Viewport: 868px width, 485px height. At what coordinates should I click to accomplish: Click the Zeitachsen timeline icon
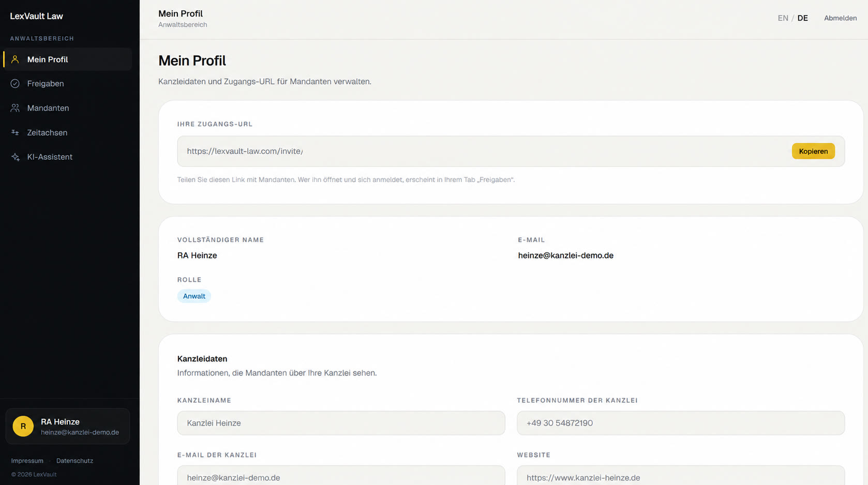point(15,133)
